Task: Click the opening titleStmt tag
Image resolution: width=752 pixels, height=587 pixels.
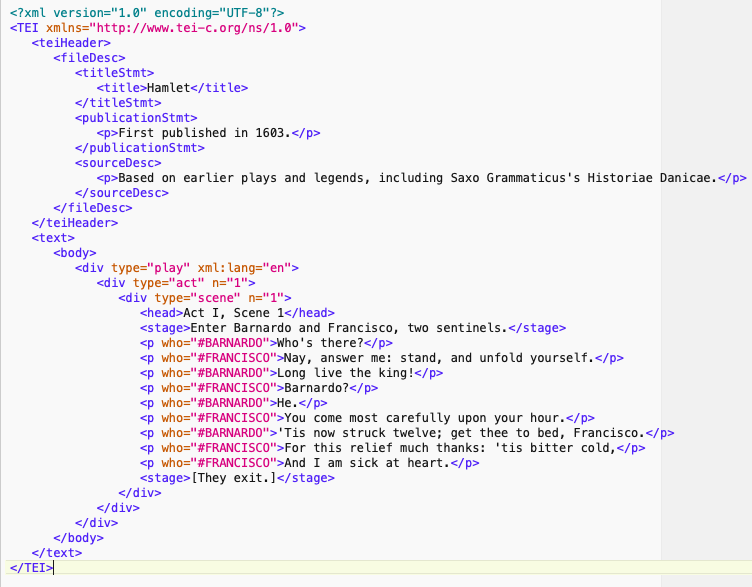Action: pos(114,73)
